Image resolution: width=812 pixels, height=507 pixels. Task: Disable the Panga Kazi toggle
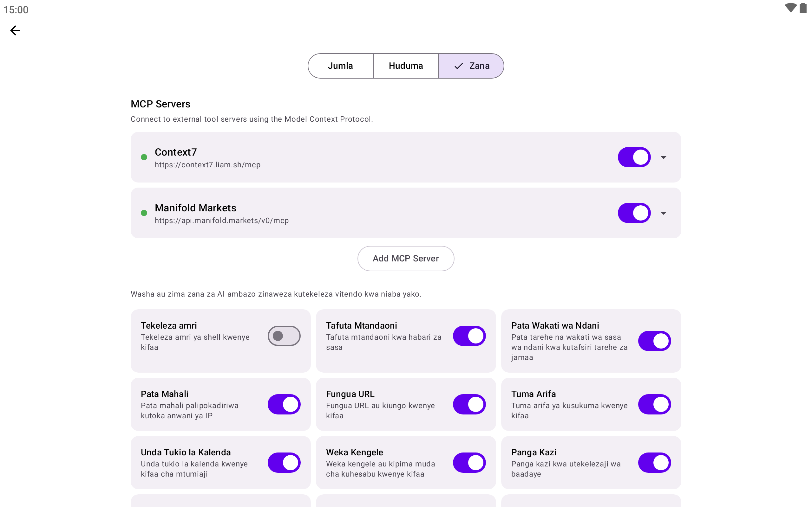point(654,463)
